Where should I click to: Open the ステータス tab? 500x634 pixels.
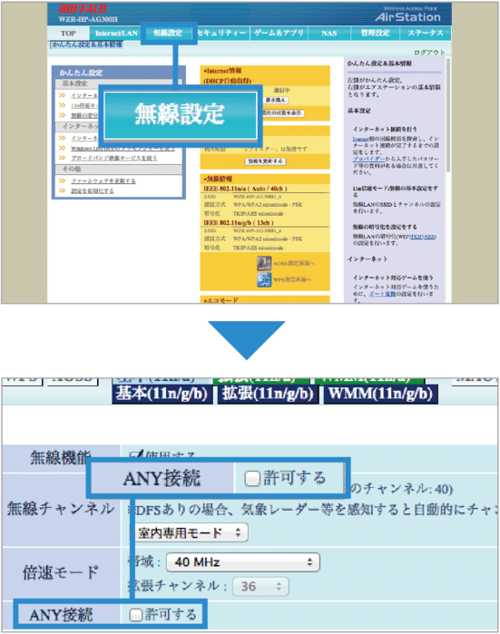tap(425, 33)
